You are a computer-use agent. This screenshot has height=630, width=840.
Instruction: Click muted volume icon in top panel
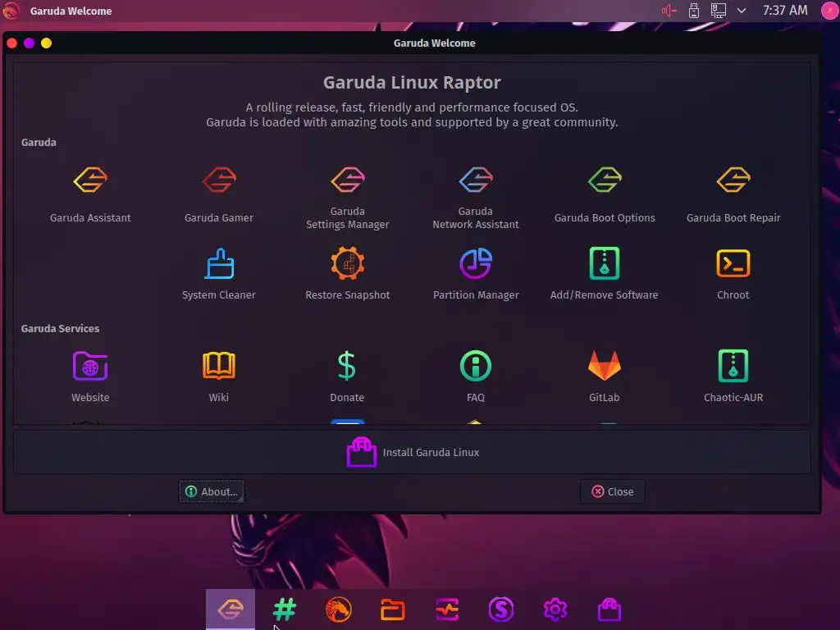[669, 11]
